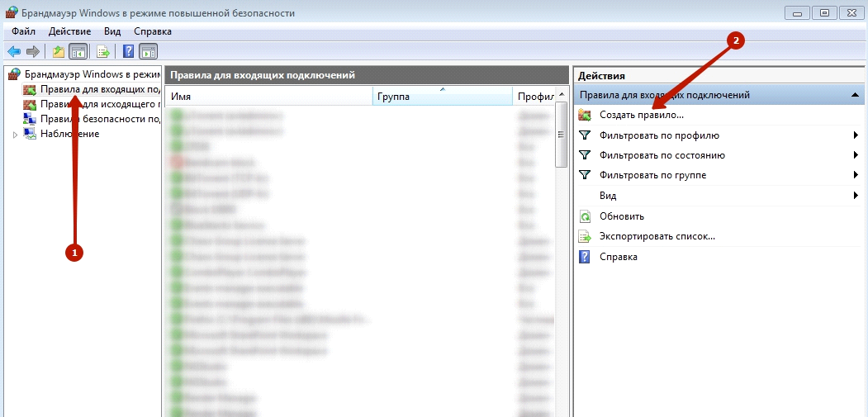Click the firewall icon in the title bar
Image resolution: width=868 pixels, height=417 pixels.
[11, 12]
